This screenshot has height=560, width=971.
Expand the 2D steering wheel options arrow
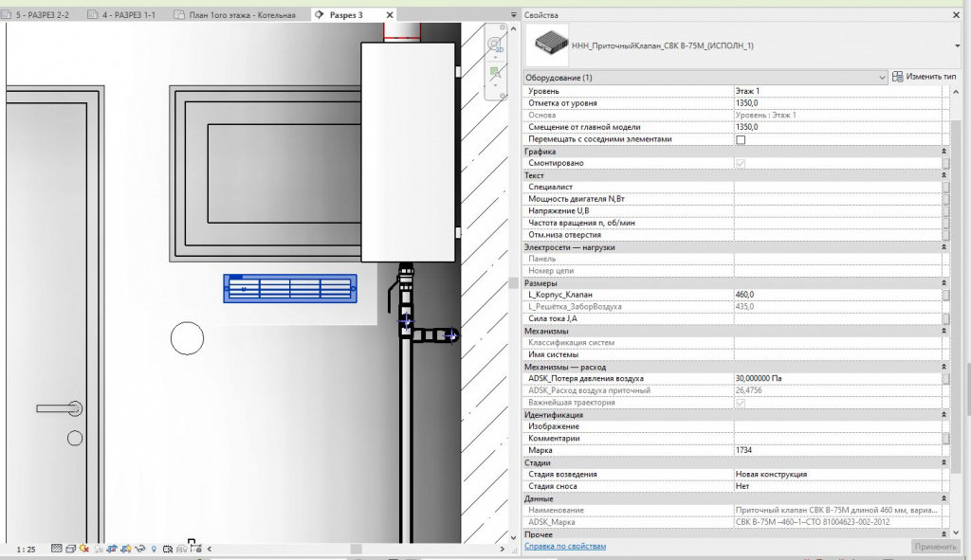coord(495,58)
